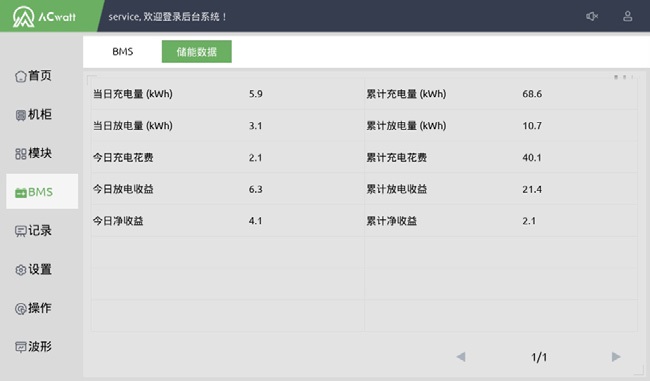Open the 机柜 cabinet page
Screen dimensions: 650x381
33,114
